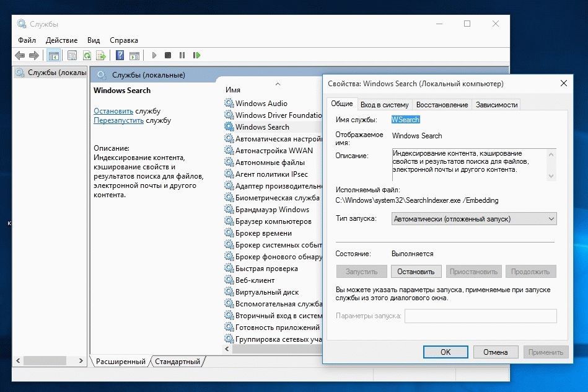
Task: Switch to the Расширенный view tab
Action: [x=120, y=362]
